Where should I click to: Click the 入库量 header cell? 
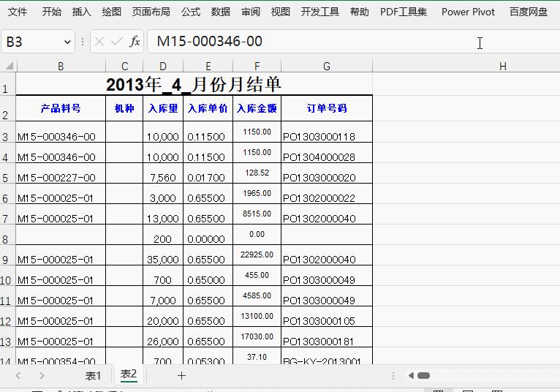click(x=163, y=108)
